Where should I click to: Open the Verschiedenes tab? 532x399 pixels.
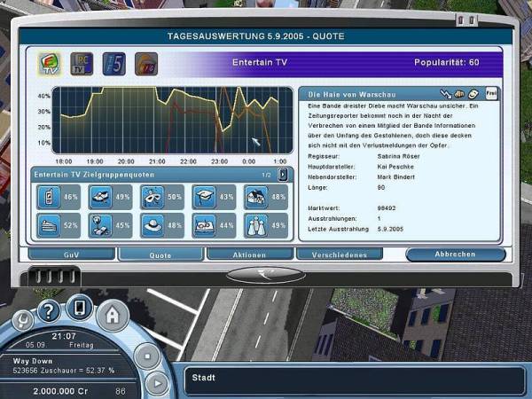pyautogui.click(x=339, y=254)
